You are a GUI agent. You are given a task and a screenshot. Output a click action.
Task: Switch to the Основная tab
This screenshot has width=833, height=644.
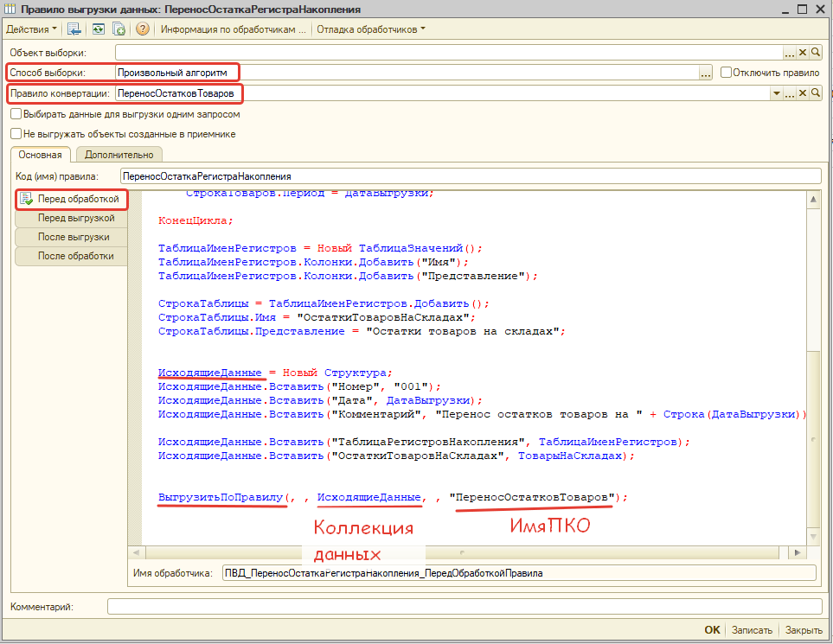click(x=41, y=155)
